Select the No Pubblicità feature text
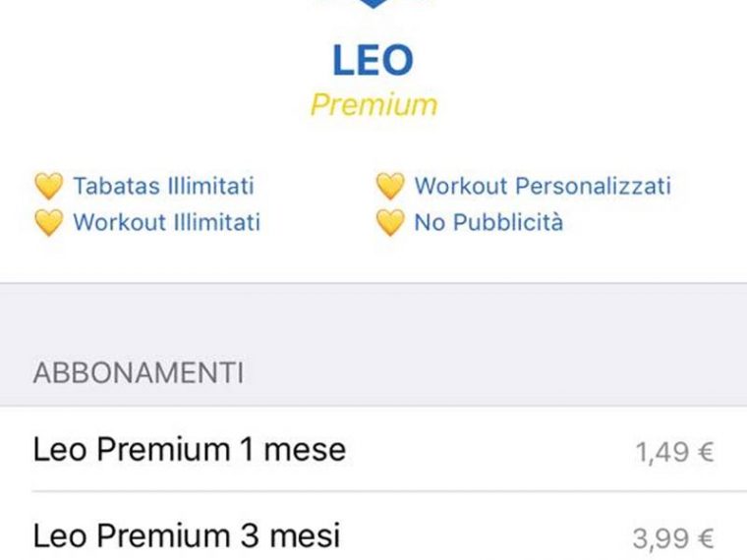This screenshot has height=560, width=747. coord(488,222)
